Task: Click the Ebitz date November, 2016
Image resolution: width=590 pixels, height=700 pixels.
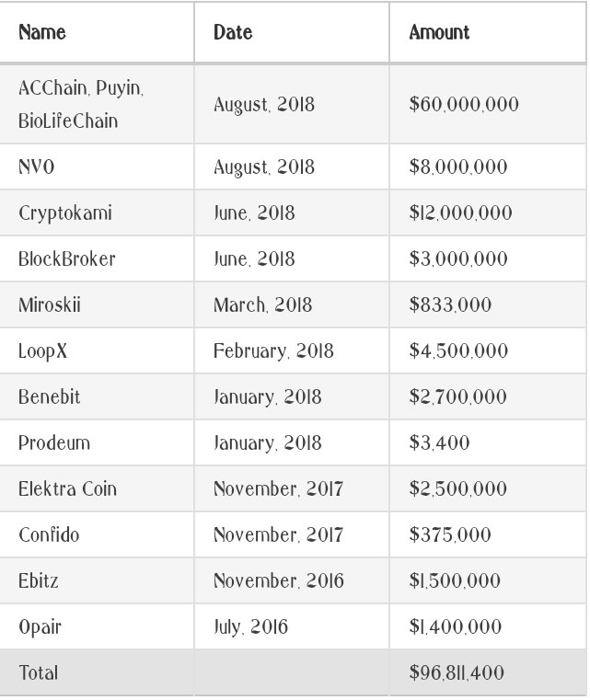Action: tap(279, 580)
